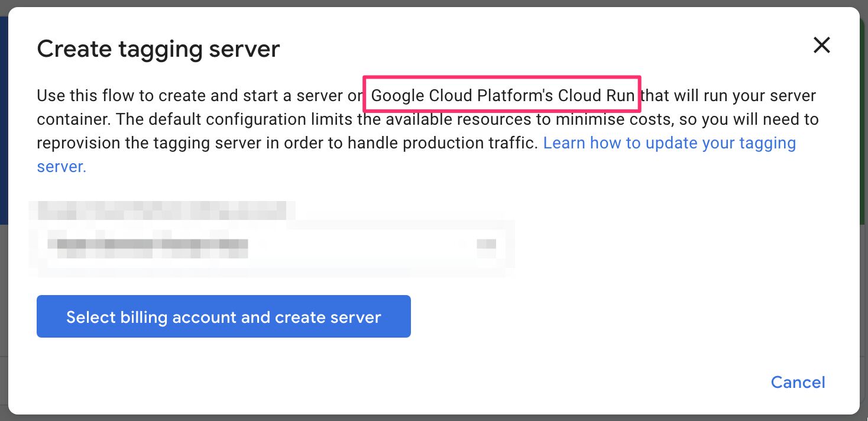868x421 pixels.
Task: Click the 'Create tagging server' heading
Action: click(158, 49)
